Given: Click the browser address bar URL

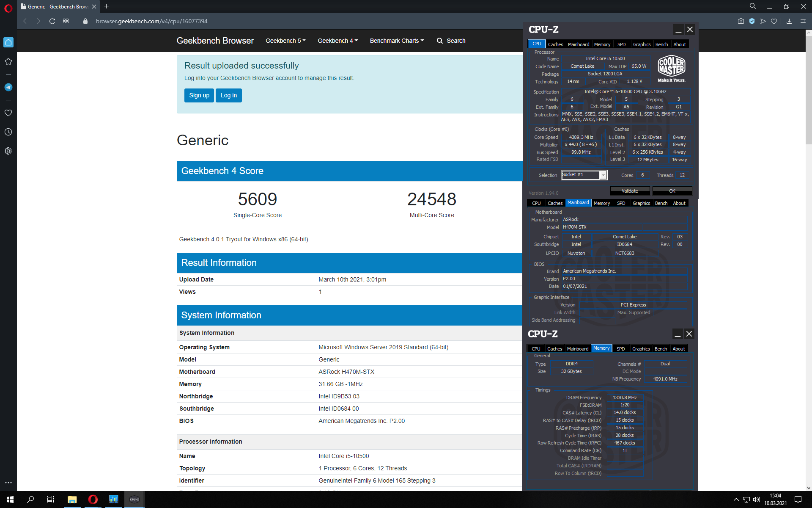Looking at the screenshot, I should tap(151, 21).
